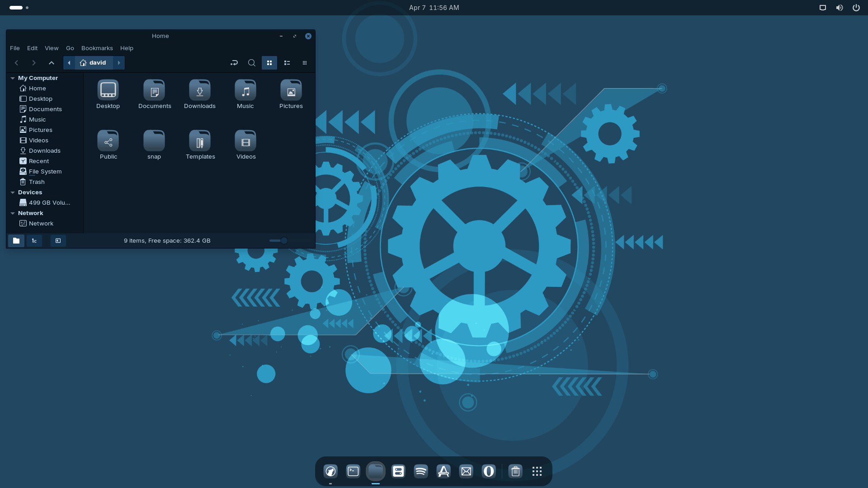Viewport: 868px width, 488px height.
Task: Hide the sidebar panel
Action: click(x=58, y=241)
